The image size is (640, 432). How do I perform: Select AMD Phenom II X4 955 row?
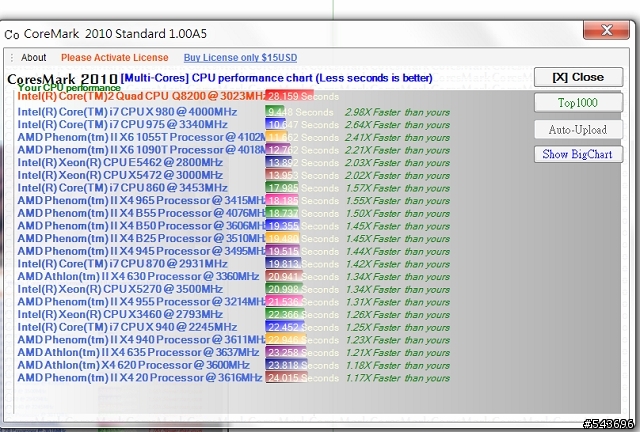[x=141, y=302]
